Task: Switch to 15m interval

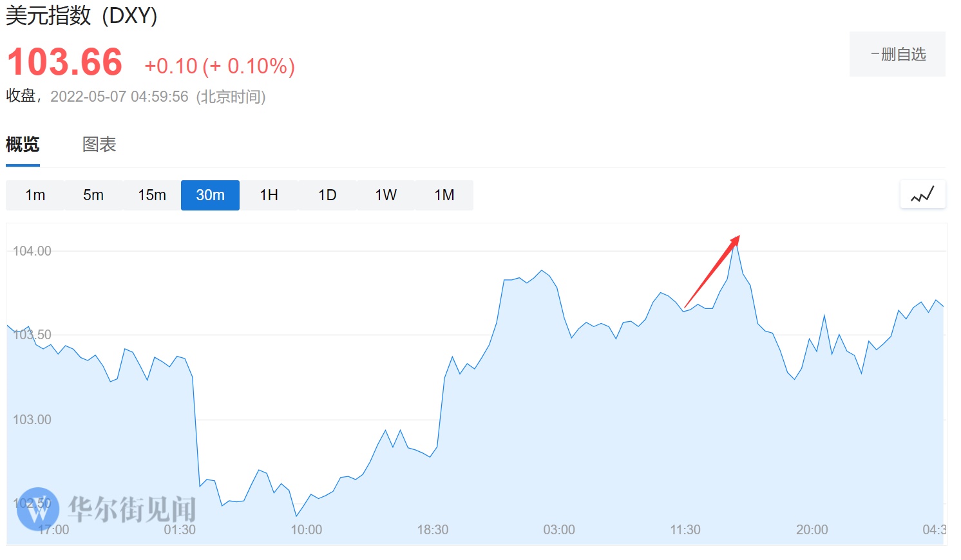Action: click(152, 195)
